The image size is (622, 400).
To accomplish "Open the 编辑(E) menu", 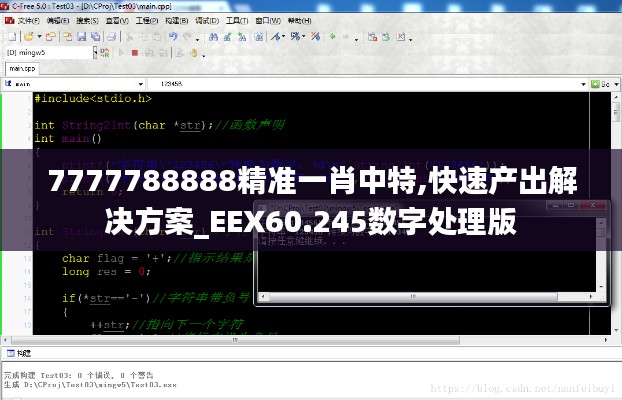I will pyautogui.click(x=58, y=21).
